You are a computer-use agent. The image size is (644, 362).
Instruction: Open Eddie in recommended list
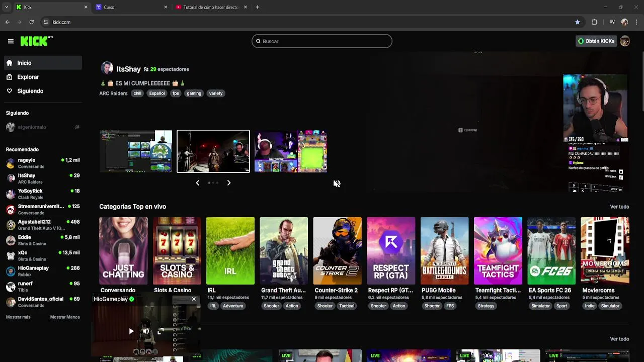(43, 240)
